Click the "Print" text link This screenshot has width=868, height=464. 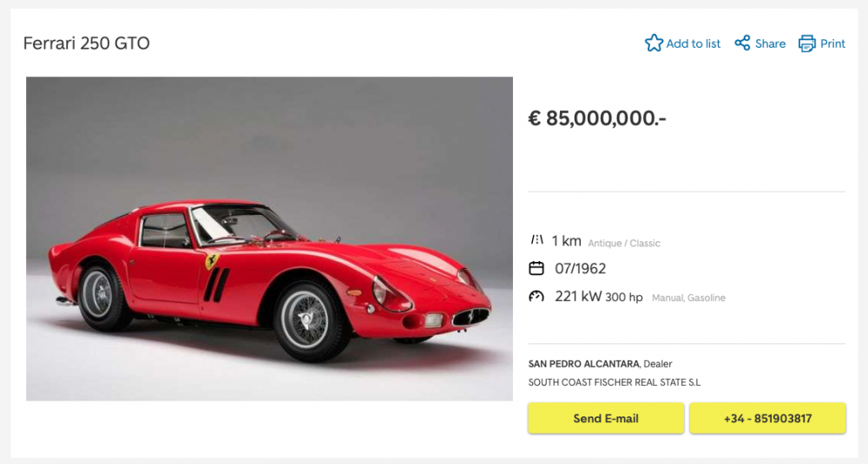(x=832, y=43)
